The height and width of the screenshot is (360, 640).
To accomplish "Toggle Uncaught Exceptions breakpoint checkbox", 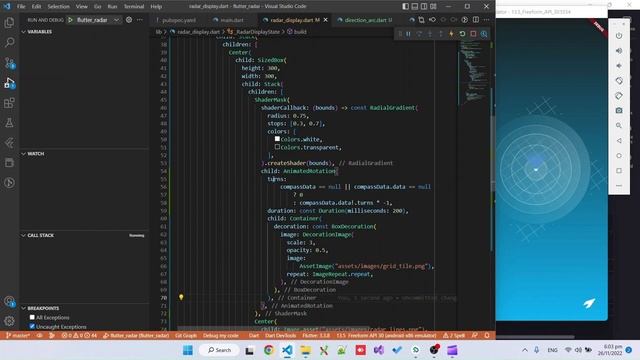I will tap(32, 326).
